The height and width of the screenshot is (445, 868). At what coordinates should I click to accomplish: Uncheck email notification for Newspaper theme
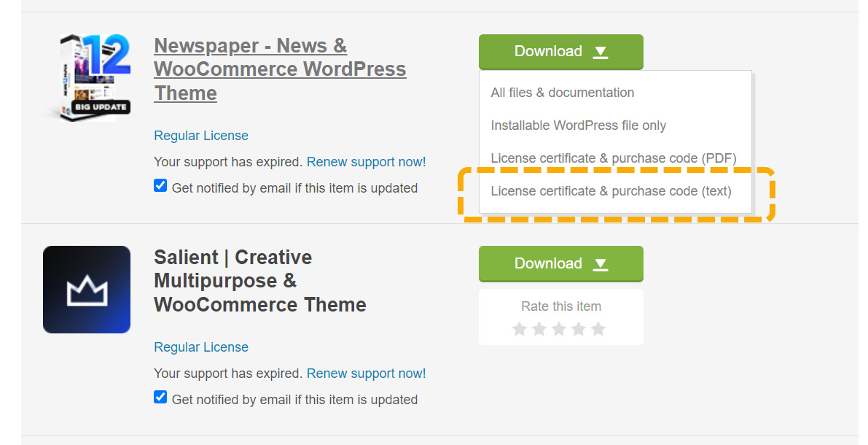click(160, 185)
